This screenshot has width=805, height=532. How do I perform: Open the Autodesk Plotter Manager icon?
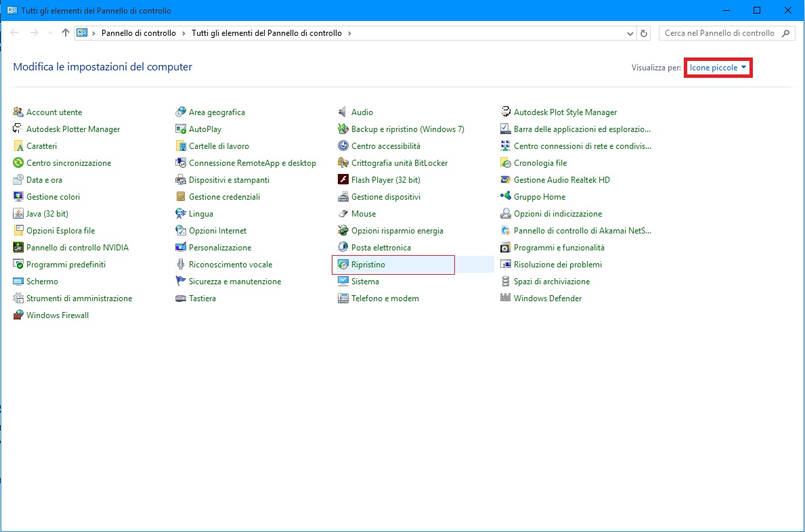18,129
